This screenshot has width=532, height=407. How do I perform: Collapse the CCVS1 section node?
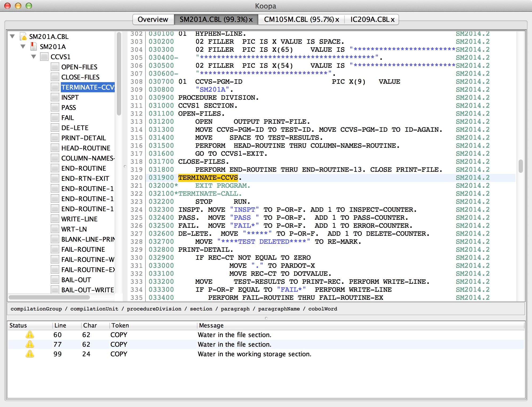[x=34, y=57]
